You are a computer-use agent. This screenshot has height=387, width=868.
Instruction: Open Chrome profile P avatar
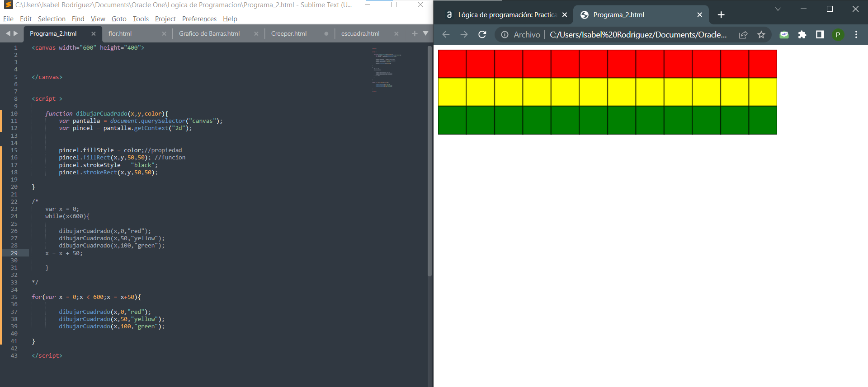(x=838, y=35)
